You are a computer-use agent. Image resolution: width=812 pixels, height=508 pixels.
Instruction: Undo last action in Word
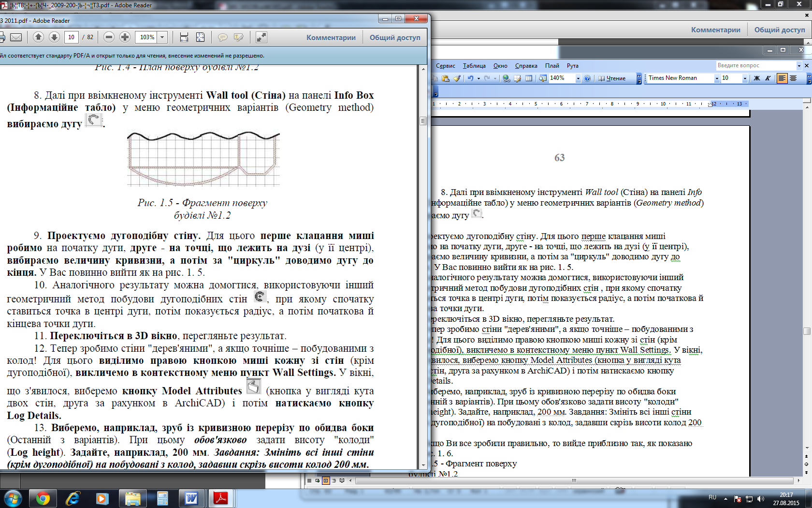tap(470, 78)
